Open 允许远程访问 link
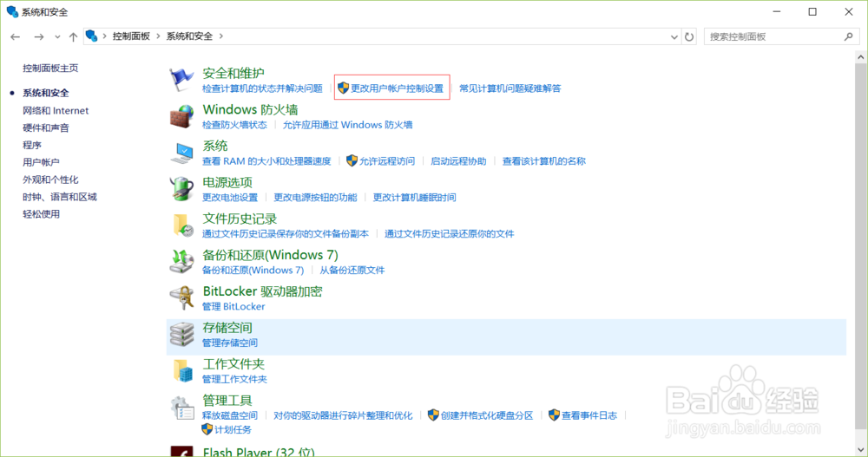The height and width of the screenshot is (457, 868). click(387, 161)
